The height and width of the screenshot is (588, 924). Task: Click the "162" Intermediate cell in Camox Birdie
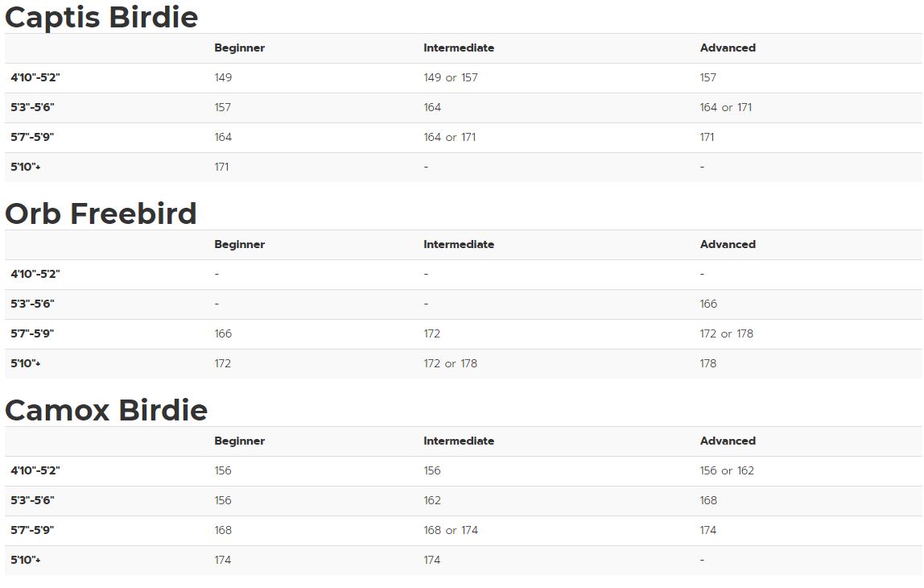[432, 501]
